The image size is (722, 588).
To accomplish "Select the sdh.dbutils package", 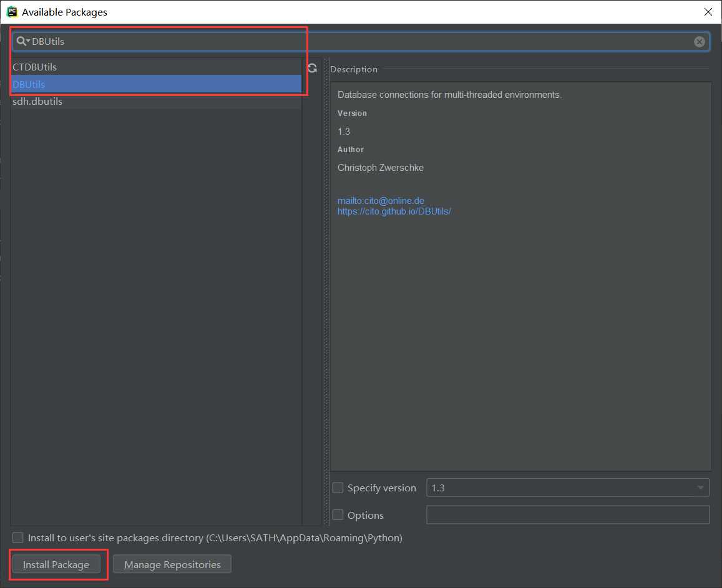I will [x=156, y=101].
